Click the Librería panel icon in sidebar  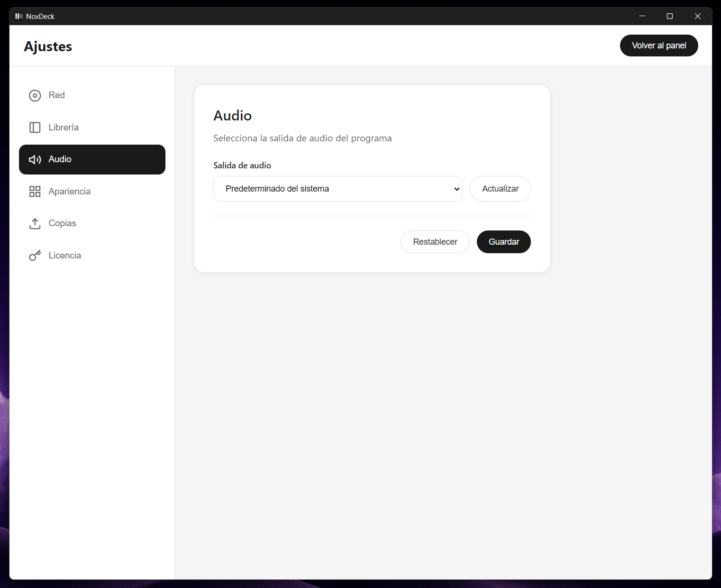click(x=35, y=128)
